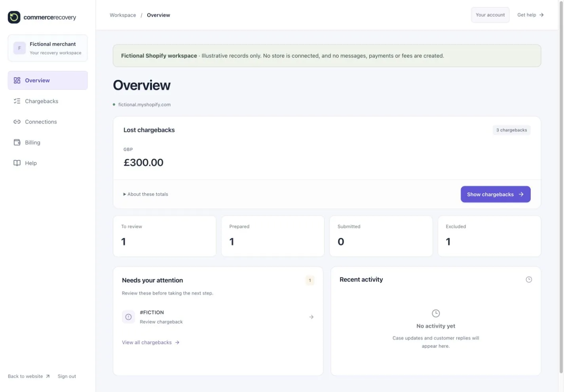564x392 pixels.
Task: Click the arrow on #FICTION row
Action: [x=311, y=317]
